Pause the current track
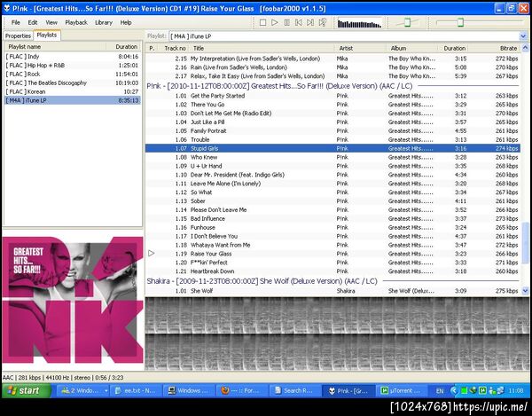532x416 pixels. coord(286,22)
